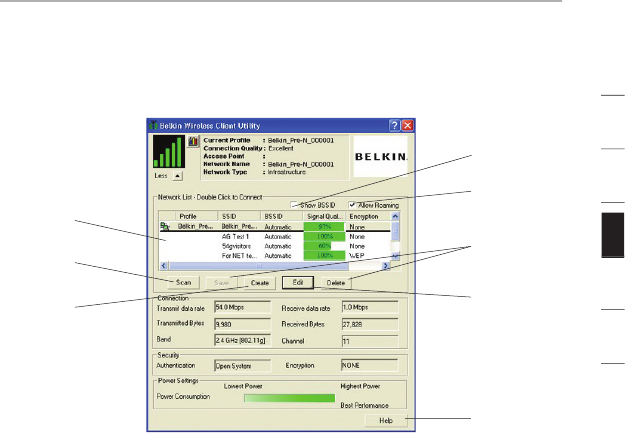This screenshot has height=433, width=625.
Task: Click the Received Bytes field
Action: 370,324
